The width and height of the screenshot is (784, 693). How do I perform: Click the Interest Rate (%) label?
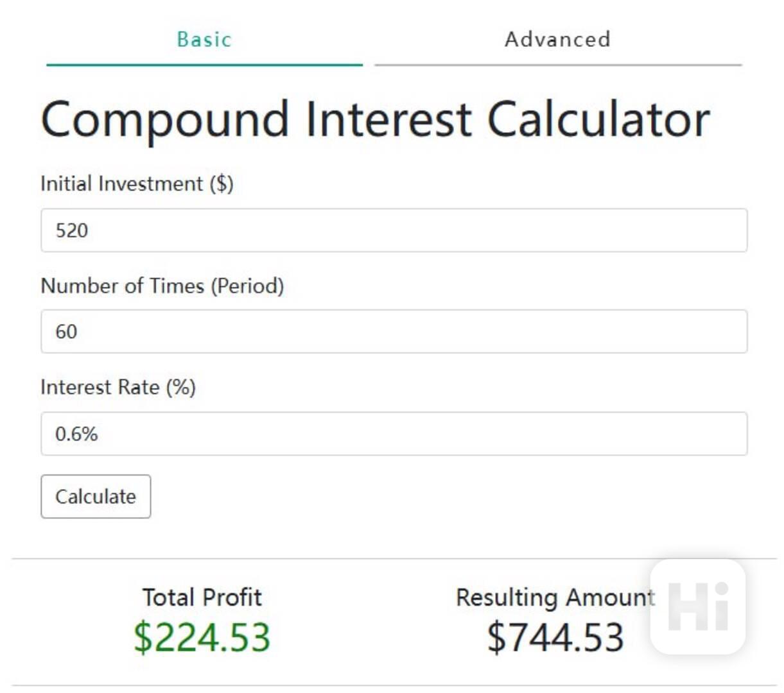pyautogui.click(x=118, y=387)
